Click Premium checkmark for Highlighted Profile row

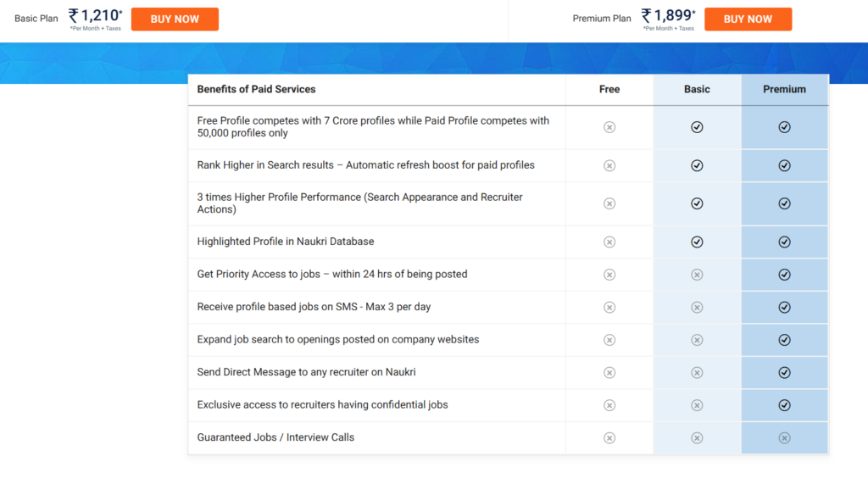tap(784, 242)
